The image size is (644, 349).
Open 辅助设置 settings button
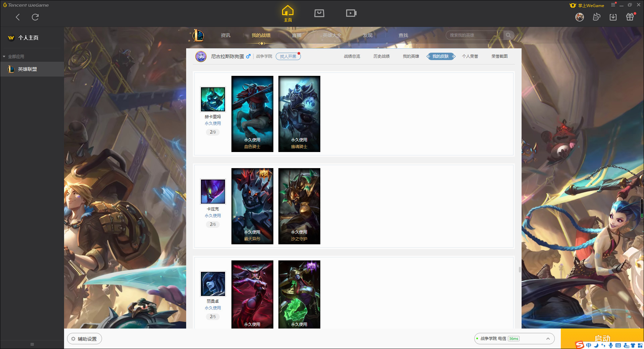point(85,339)
